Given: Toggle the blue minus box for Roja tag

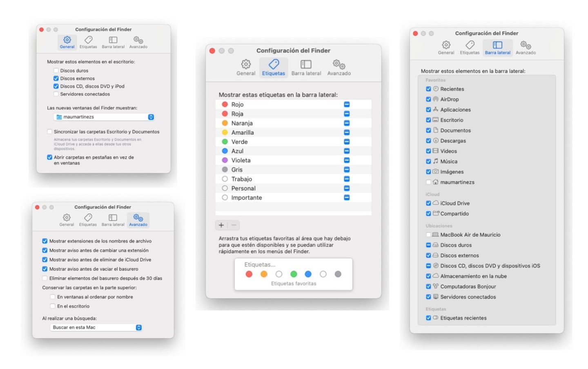Looking at the screenshot, I should 347,114.
